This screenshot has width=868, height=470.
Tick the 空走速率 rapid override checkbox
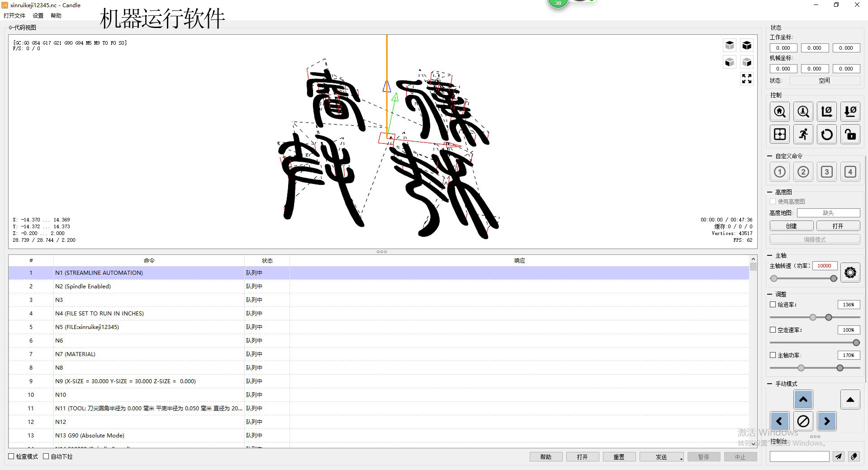(x=773, y=330)
